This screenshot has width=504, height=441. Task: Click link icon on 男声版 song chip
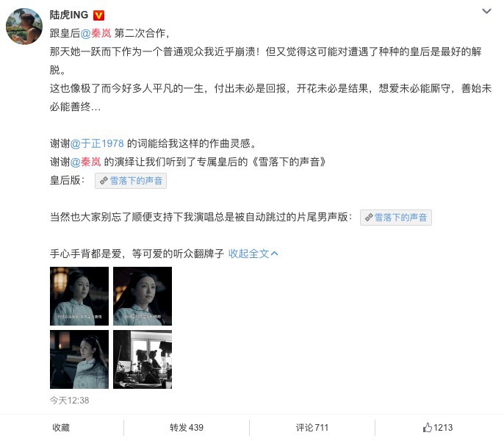369,218
